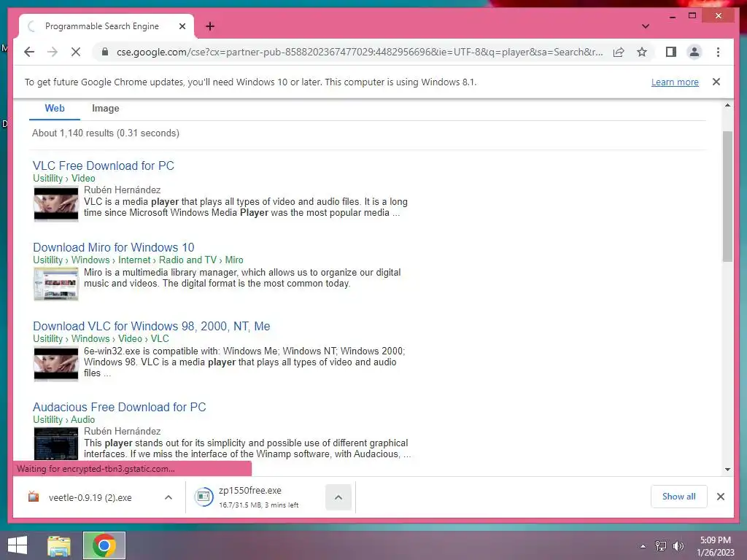
Task: Click the vertical scrollbar thumb
Action: [727, 196]
